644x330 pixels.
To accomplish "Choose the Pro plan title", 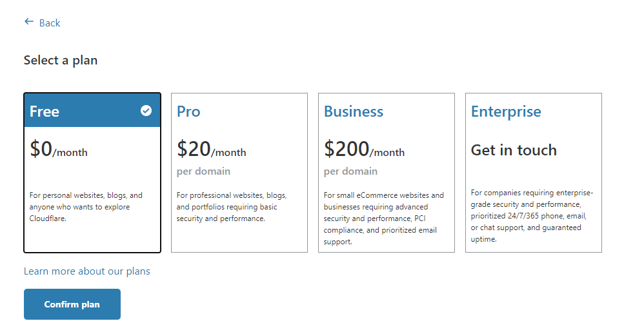I will (x=188, y=112).
